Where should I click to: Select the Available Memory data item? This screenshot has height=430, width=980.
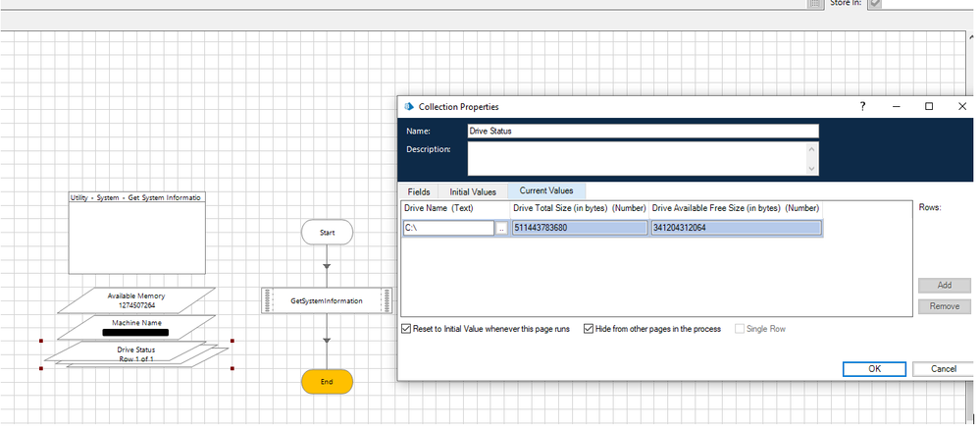(136, 300)
